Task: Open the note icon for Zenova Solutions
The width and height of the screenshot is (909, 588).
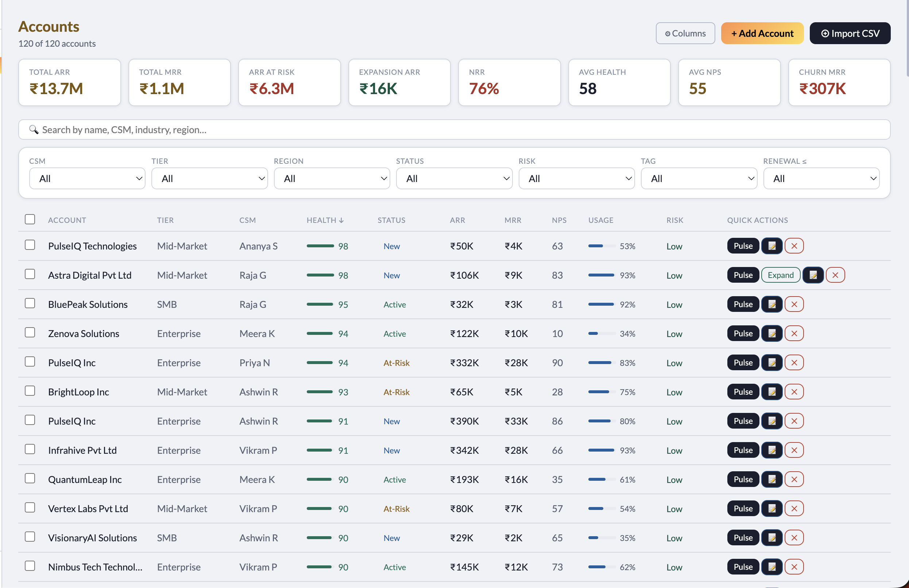Action: pos(771,333)
